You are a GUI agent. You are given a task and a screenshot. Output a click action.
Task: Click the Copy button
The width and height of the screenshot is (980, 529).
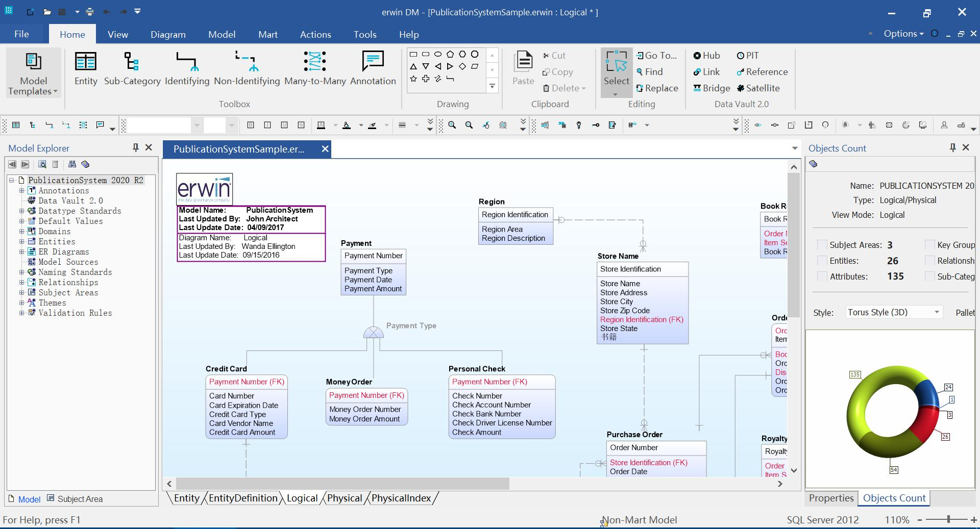tap(557, 72)
